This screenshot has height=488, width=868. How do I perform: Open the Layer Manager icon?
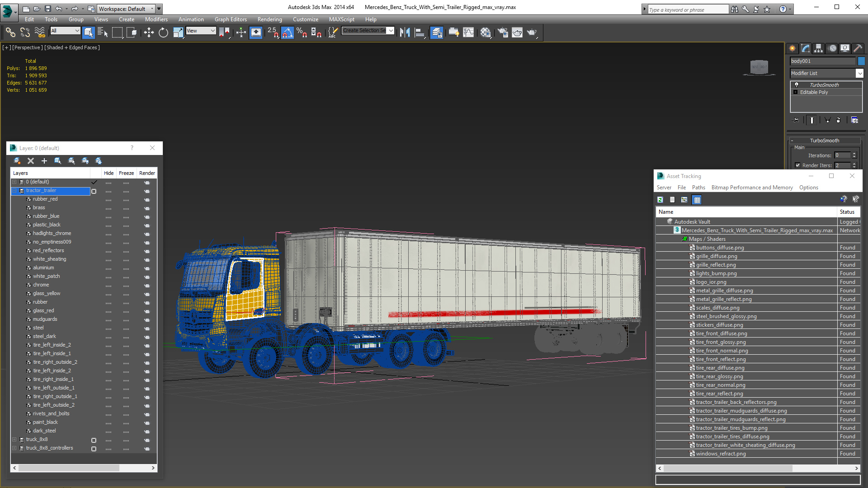coord(436,32)
